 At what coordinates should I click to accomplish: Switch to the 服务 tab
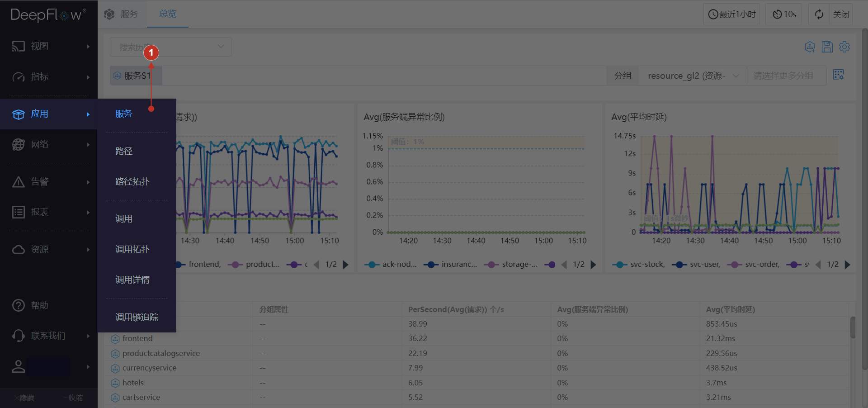tap(128, 14)
